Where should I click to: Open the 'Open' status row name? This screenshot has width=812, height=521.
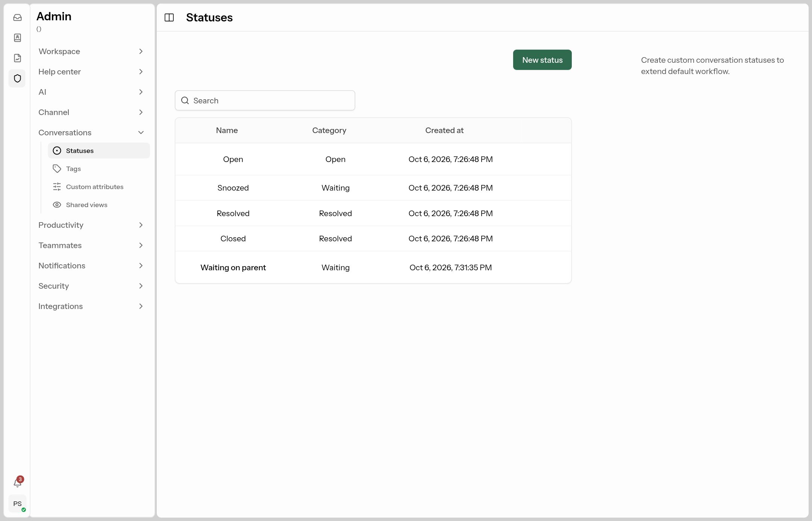click(x=233, y=159)
